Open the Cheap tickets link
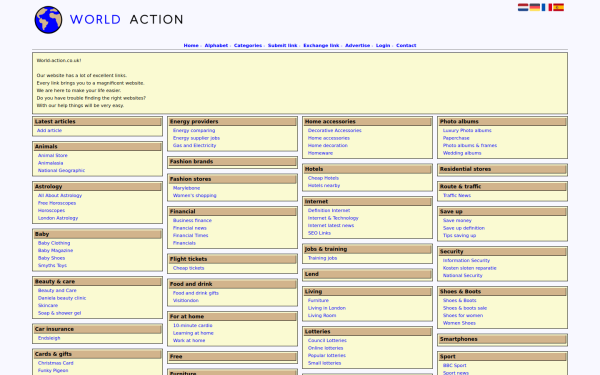 pos(189,268)
